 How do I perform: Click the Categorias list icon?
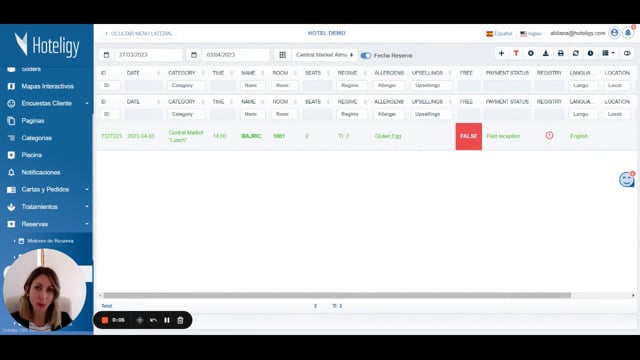click(11, 138)
